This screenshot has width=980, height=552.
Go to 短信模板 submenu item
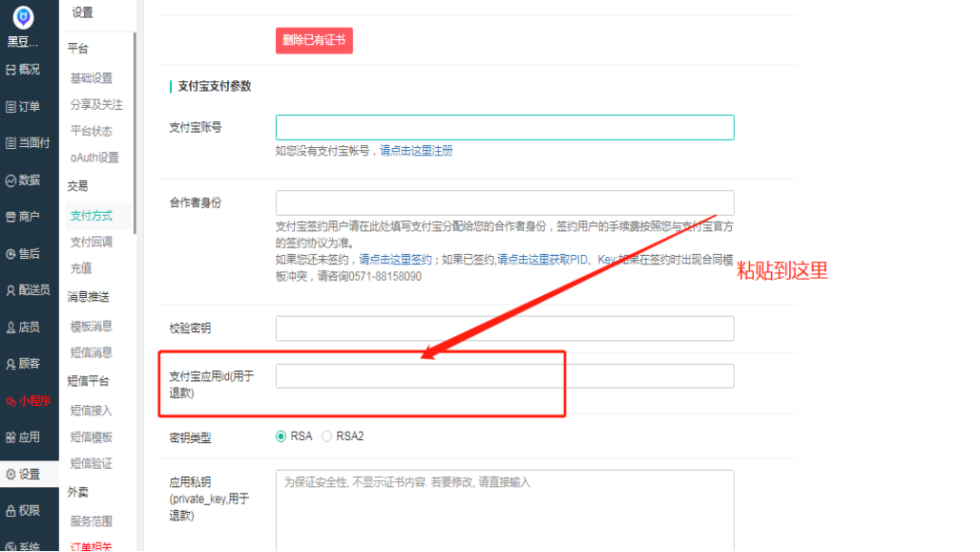(x=92, y=436)
